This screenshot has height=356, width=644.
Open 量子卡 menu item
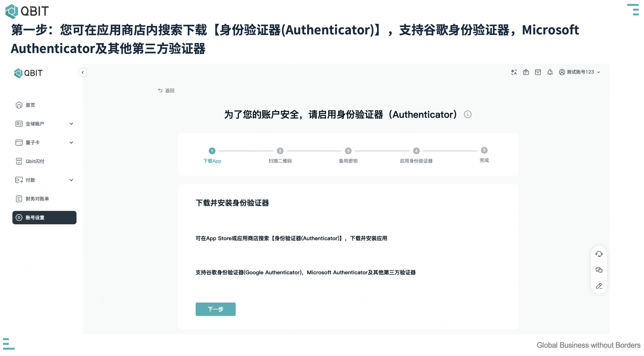click(x=44, y=143)
